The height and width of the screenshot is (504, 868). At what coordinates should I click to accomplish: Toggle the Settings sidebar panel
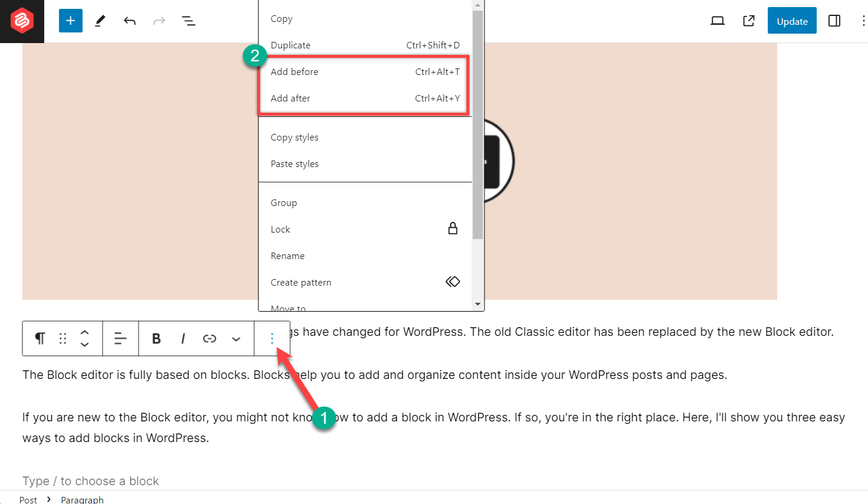coord(834,21)
